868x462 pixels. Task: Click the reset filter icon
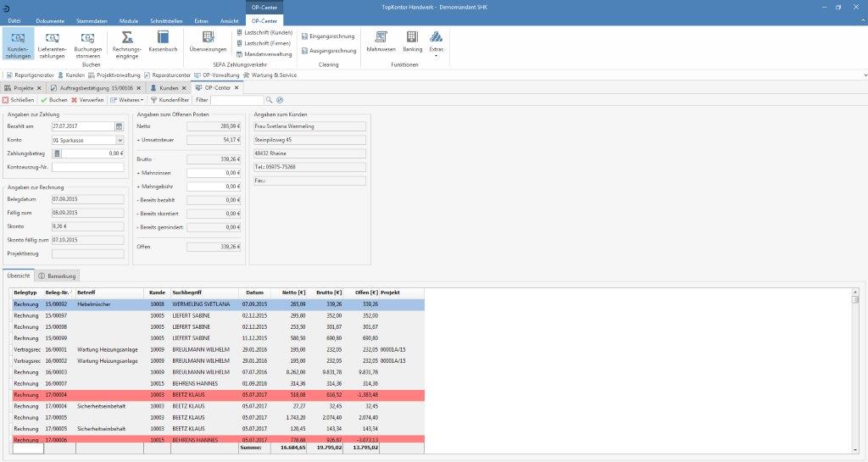pos(280,100)
